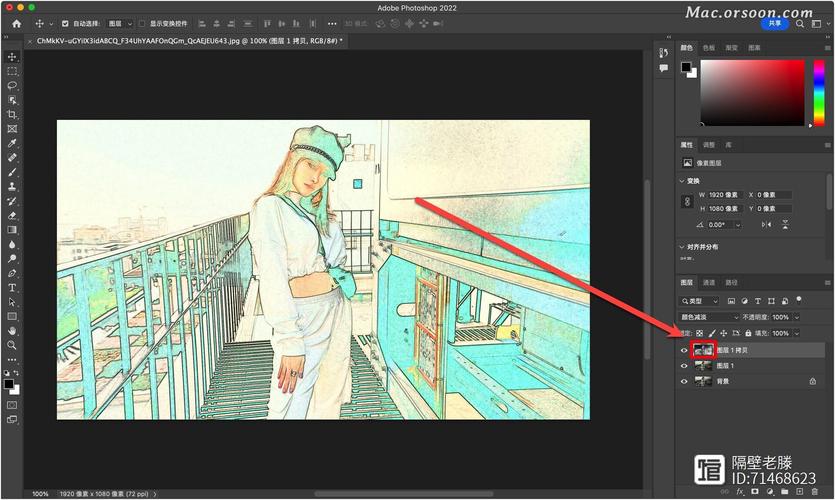Open the Home screen icon
The image size is (835, 500).
click(x=17, y=23)
